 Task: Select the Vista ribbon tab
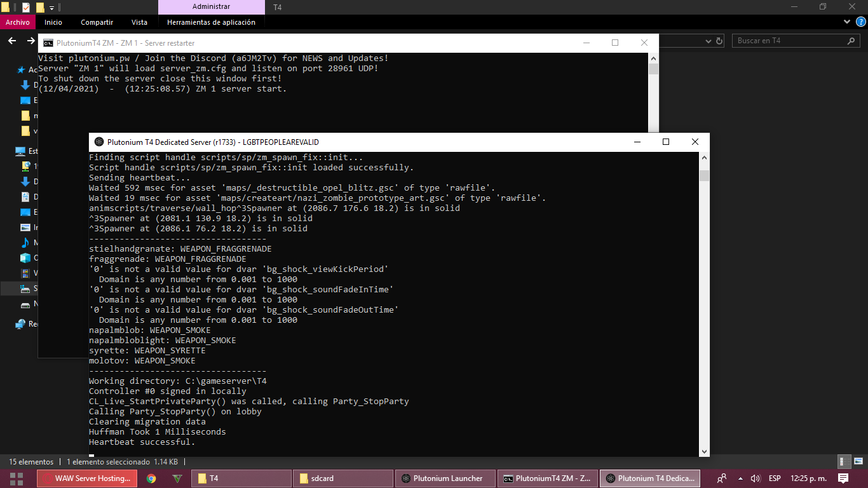click(139, 22)
